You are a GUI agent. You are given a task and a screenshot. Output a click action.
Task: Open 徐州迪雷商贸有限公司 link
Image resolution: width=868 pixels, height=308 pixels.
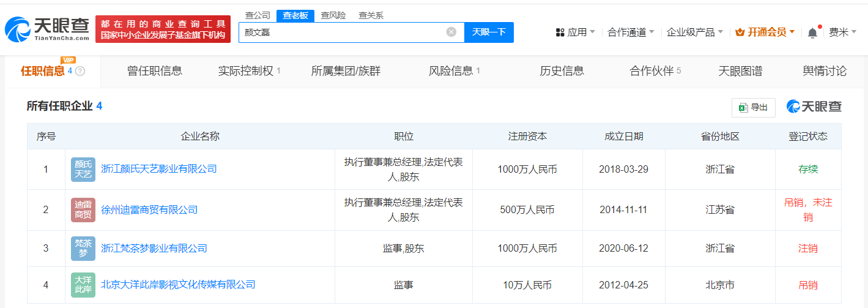click(x=149, y=210)
